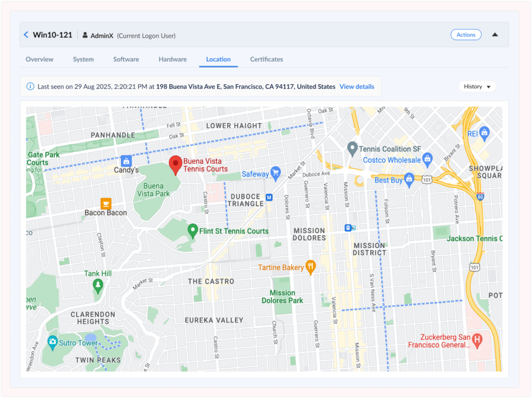Click the Best Buy shopping marker
Image resolution: width=532 pixels, height=398 pixels.
pyautogui.click(x=409, y=180)
